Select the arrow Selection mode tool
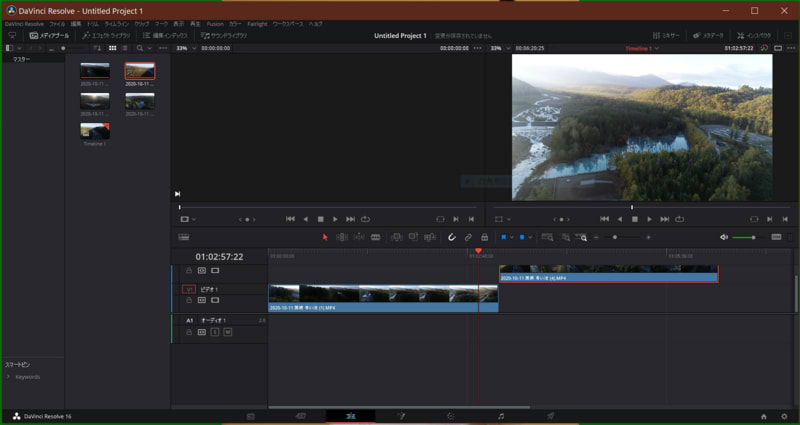 point(325,237)
